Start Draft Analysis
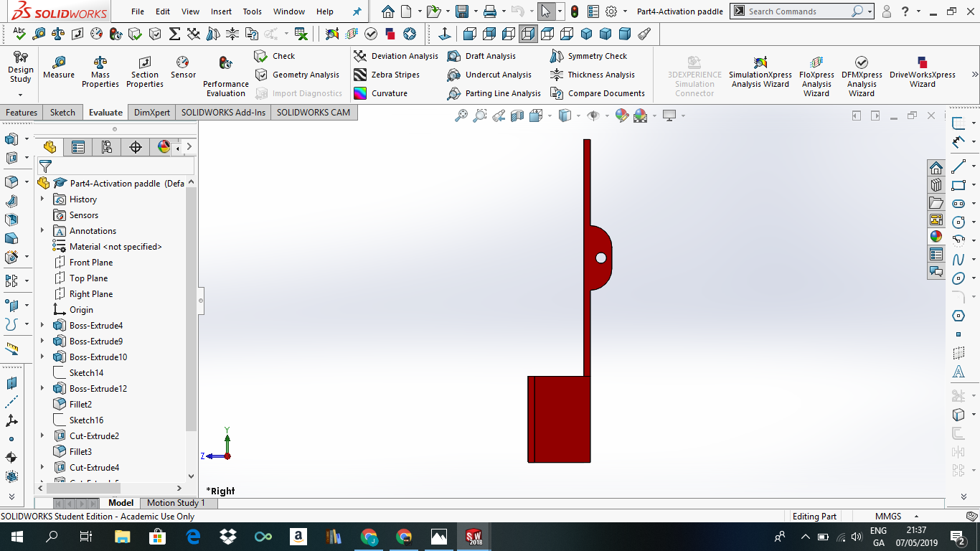 click(482, 56)
